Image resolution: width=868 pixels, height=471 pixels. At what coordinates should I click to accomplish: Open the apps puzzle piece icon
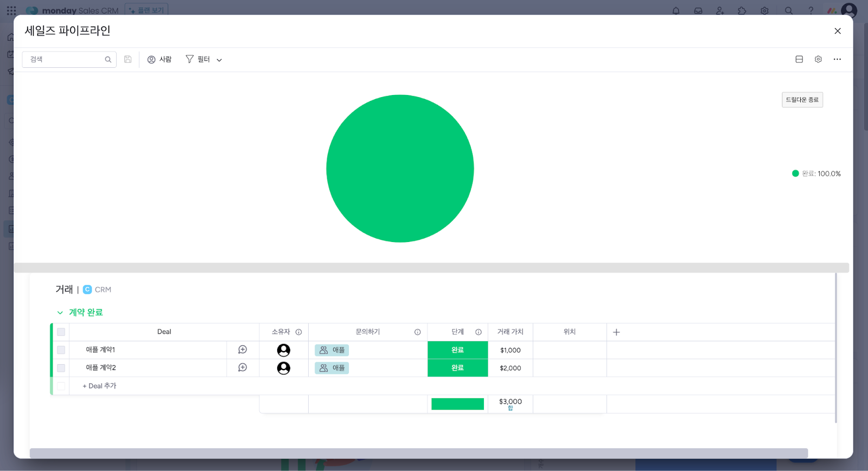742,10
